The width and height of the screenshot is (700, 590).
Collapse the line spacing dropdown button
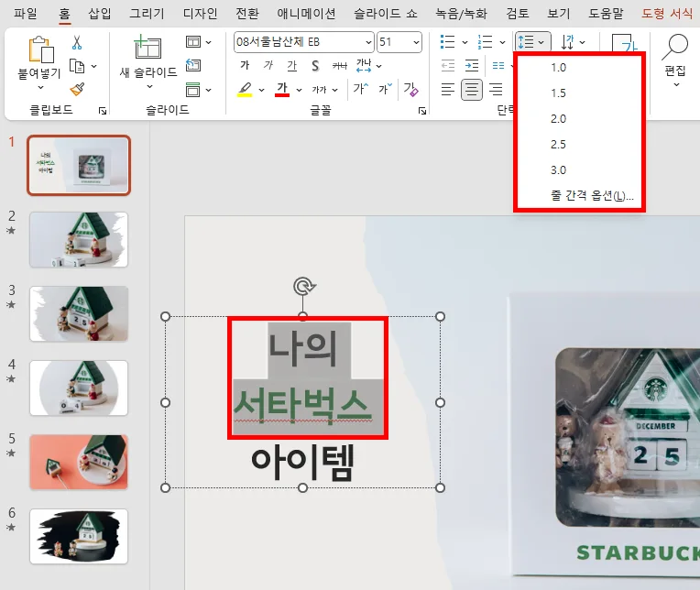tap(532, 42)
